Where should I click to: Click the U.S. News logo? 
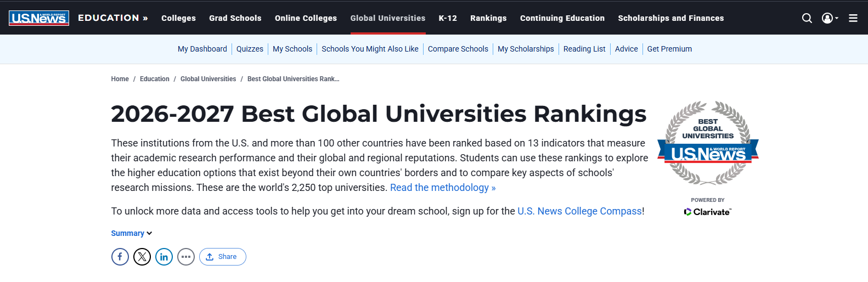[x=39, y=18]
